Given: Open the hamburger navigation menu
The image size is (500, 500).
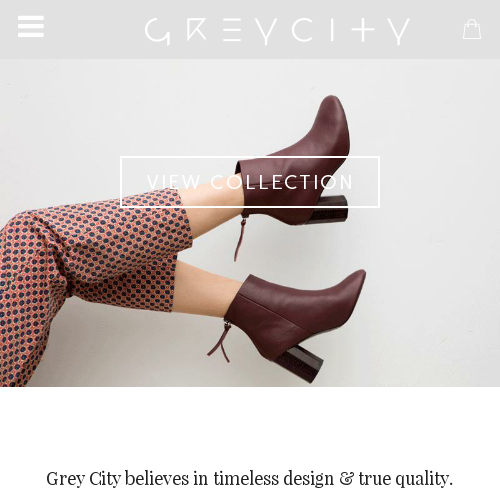Looking at the screenshot, I should tap(31, 26).
